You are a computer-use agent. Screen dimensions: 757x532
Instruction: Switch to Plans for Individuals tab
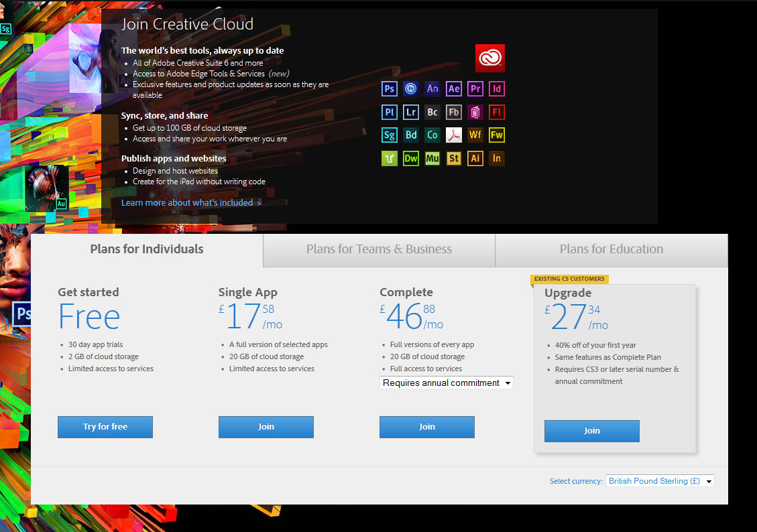click(x=147, y=249)
